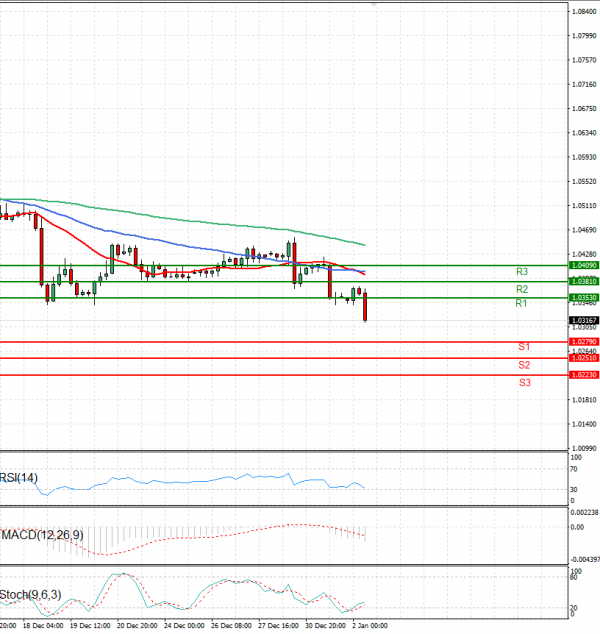This screenshot has width=600, height=634.
Task: Click the green 1.03530 price tag
Action: pos(583,298)
